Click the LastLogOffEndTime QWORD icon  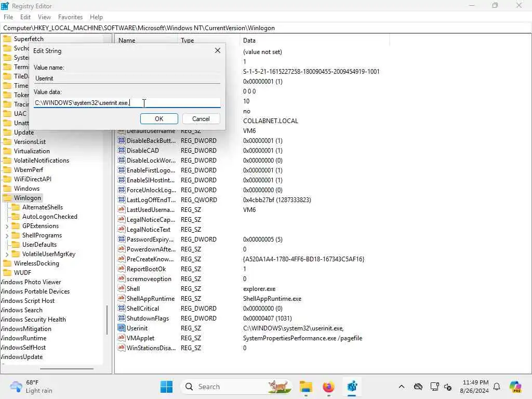click(122, 199)
